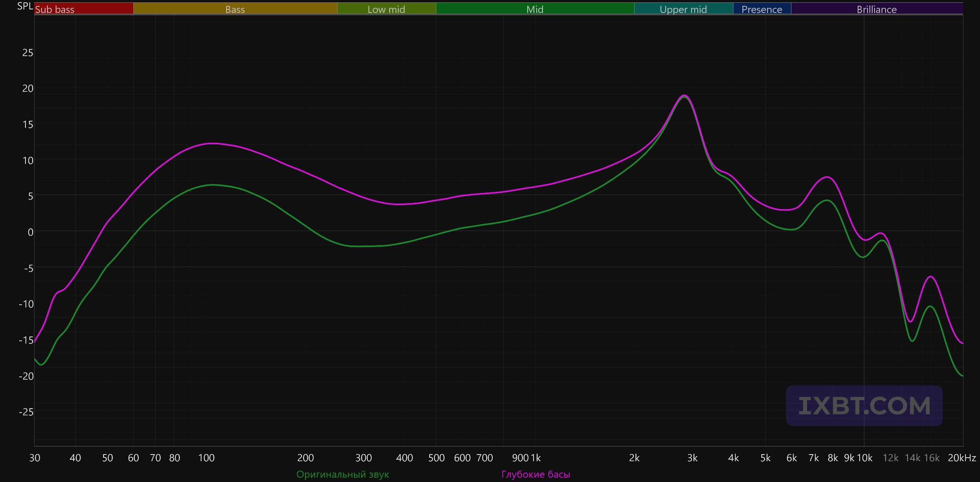Select the Mid frequency band header
The width and height of the screenshot is (980, 482).
[535, 9]
